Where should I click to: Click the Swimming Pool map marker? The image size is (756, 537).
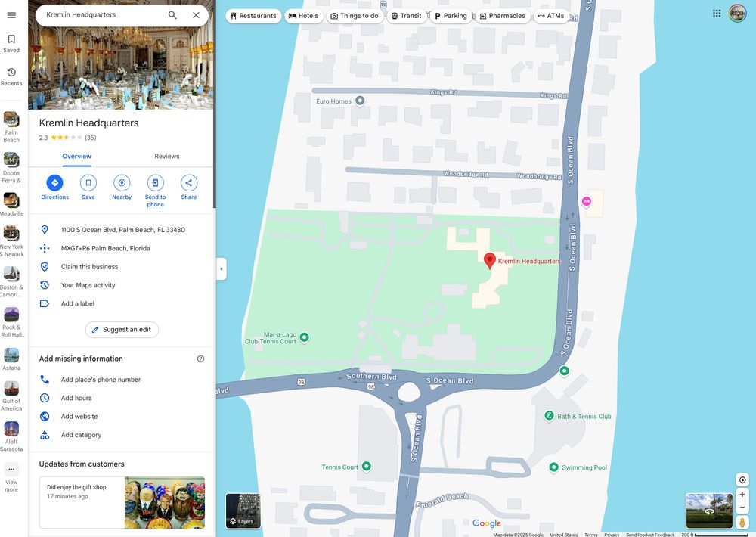553,467
